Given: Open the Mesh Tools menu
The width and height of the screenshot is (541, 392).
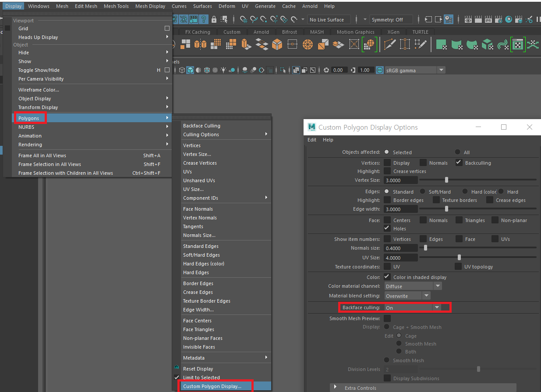Looking at the screenshot, I should [x=116, y=6].
